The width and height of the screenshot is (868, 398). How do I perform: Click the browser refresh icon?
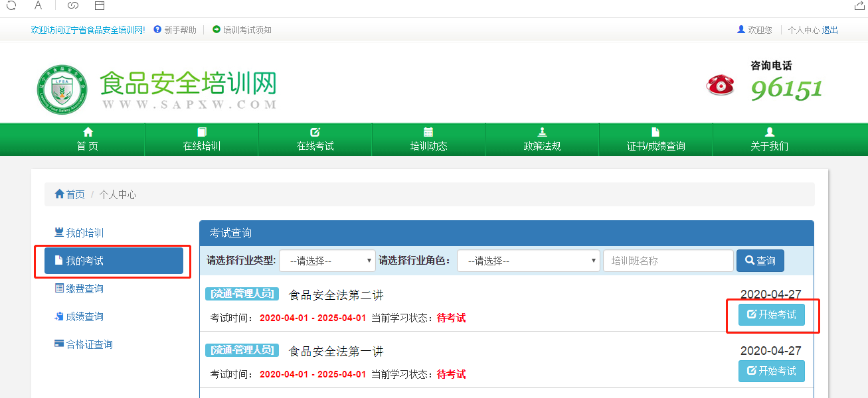tap(11, 5)
